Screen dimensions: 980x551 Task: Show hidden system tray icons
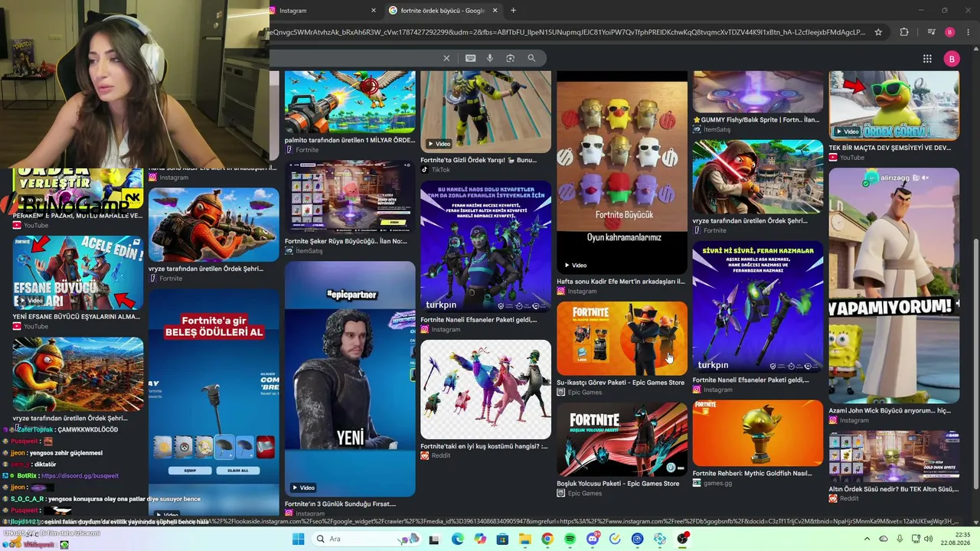[867, 539]
